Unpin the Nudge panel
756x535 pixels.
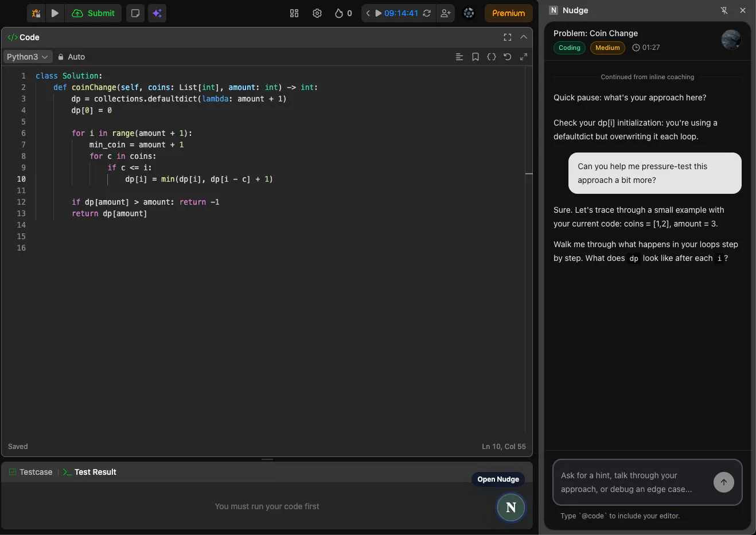(724, 10)
